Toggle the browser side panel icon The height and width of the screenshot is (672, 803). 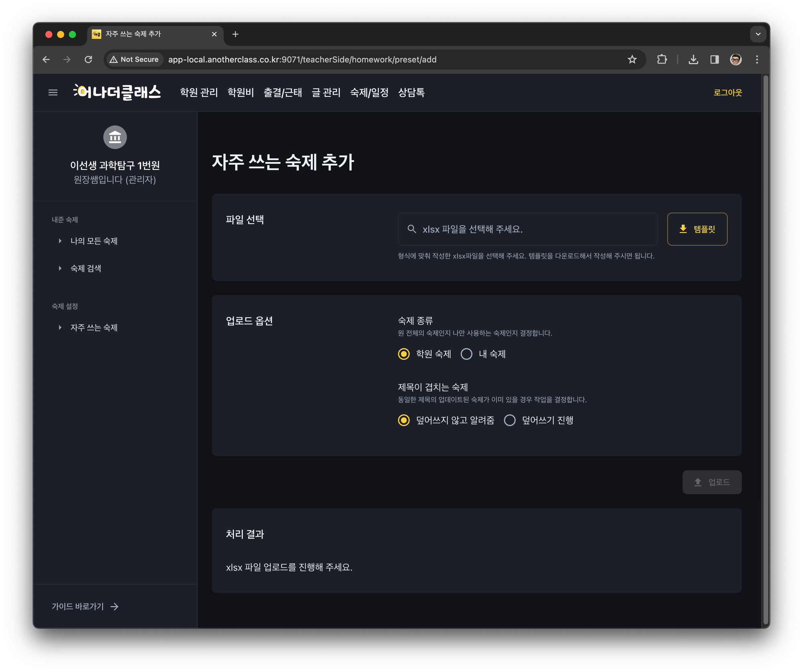[715, 59]
